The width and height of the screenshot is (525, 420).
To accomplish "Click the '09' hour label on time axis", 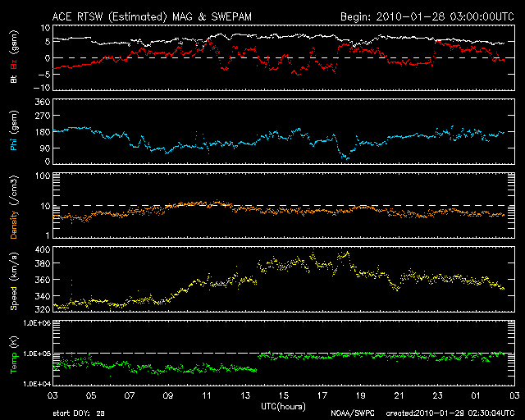I will (168, 396).
